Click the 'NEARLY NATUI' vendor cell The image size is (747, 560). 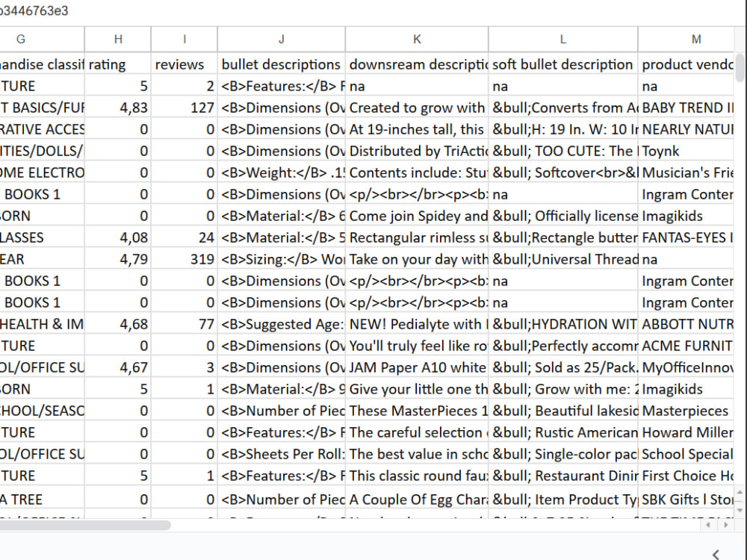(686, 129)
